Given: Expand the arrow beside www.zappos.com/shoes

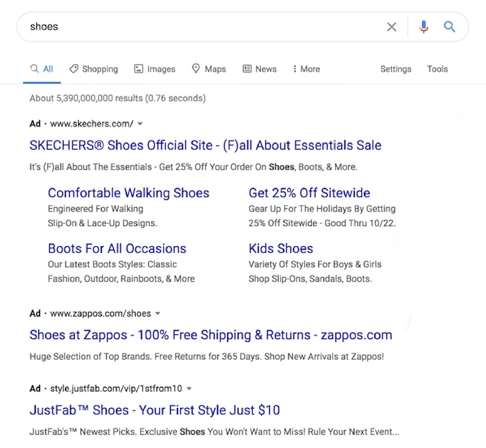Looking at the screenshot, I should click(x=158, y=314).
